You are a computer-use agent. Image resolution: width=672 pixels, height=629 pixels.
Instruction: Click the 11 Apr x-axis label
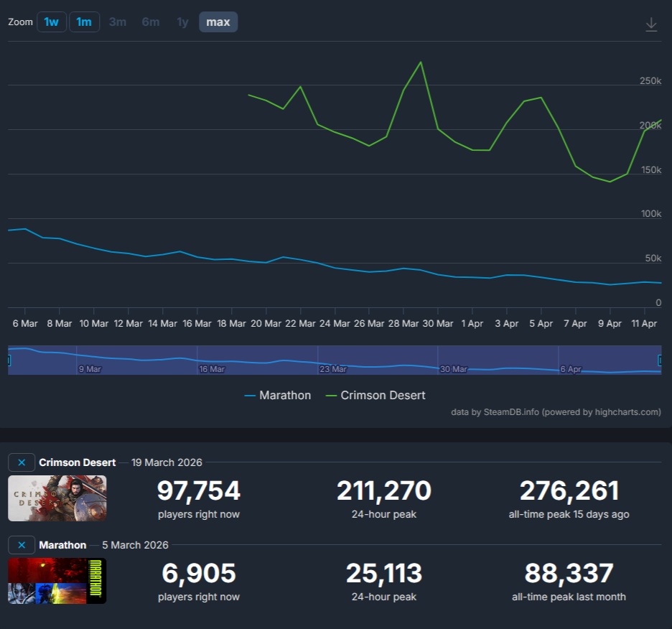[644, 324]
